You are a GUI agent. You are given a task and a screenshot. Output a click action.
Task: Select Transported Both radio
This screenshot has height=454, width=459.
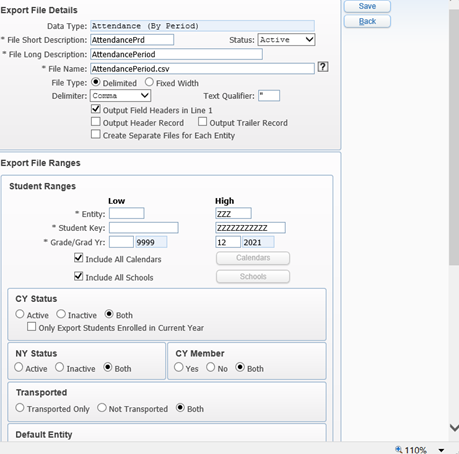(x=180, y=407)
